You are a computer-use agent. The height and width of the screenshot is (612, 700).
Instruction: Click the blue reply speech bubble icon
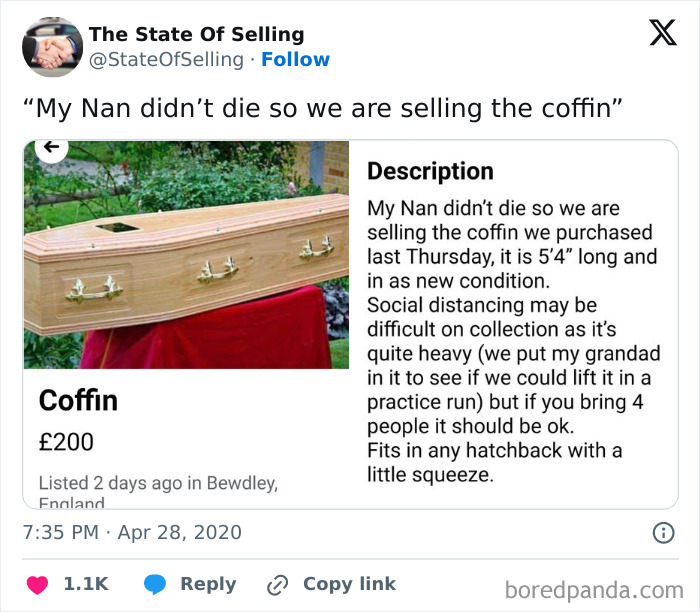pyautogui.click(x=155, y=584)
